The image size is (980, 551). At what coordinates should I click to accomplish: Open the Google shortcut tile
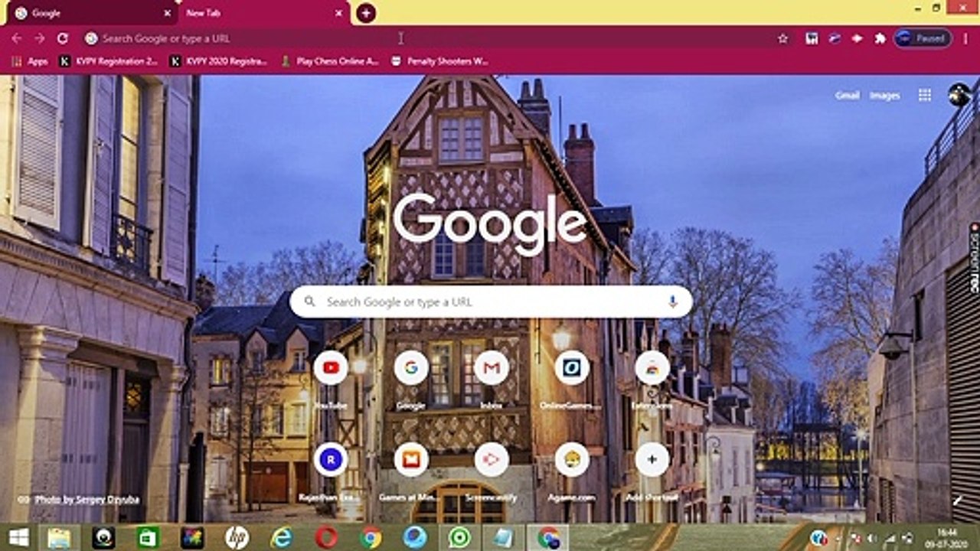411,368
